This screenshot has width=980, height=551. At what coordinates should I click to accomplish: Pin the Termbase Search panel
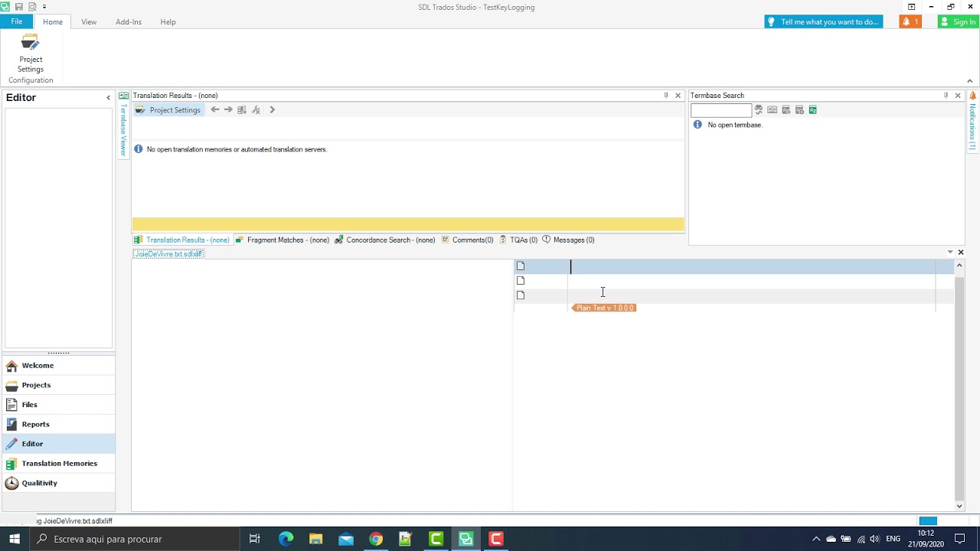click(946, 96)
